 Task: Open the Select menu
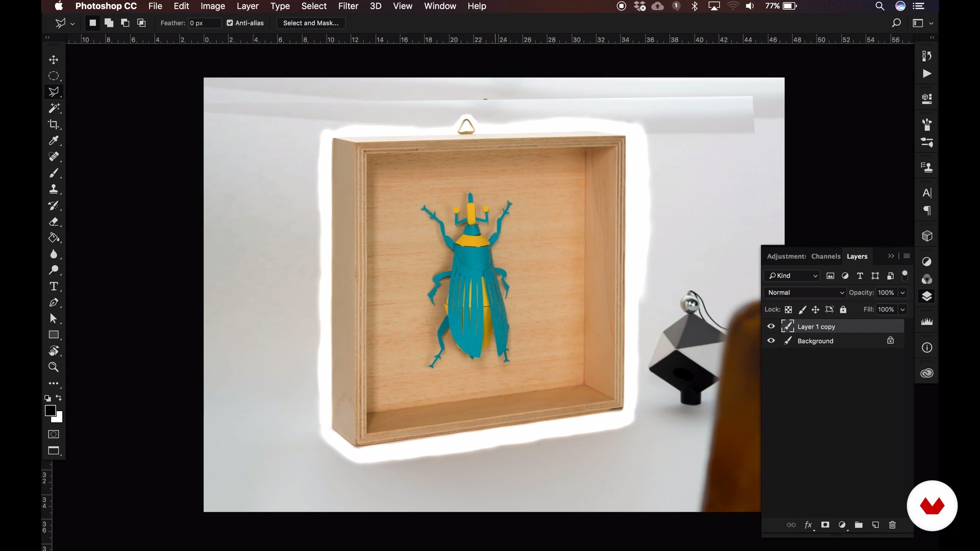coord(314,6)
